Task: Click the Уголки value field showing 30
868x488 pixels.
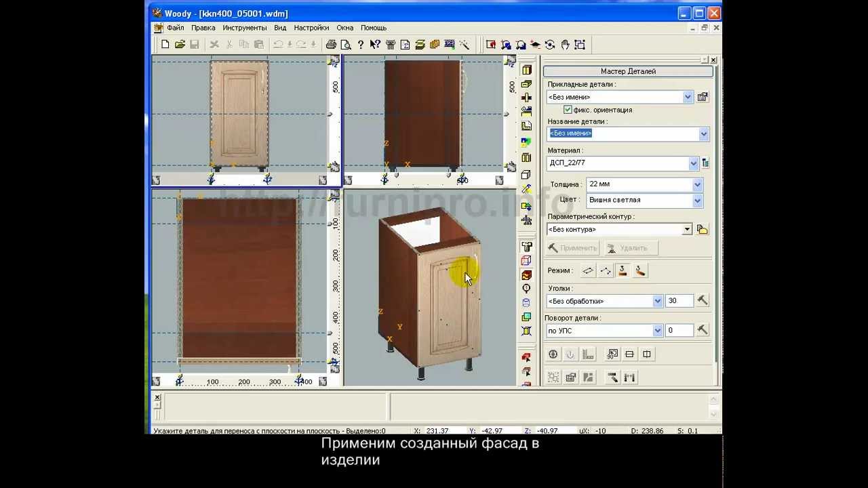Action: (x=679, y=301)
